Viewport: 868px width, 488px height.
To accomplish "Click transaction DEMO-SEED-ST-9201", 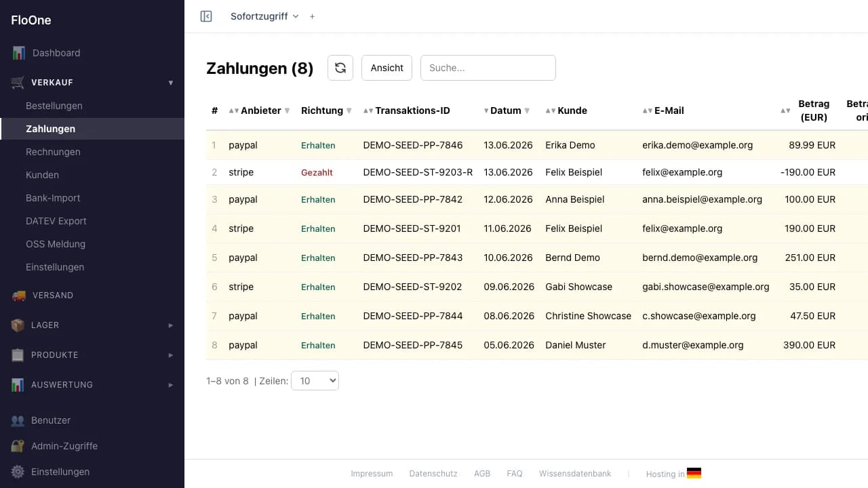I will [x=412, y=228].
